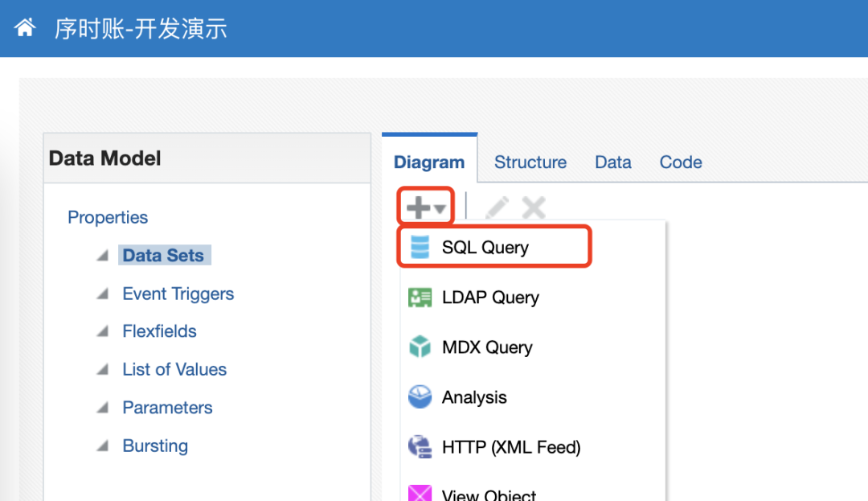Click the SQL Query database icon
This screenshot has width=868, height=501.
point(420,247)
